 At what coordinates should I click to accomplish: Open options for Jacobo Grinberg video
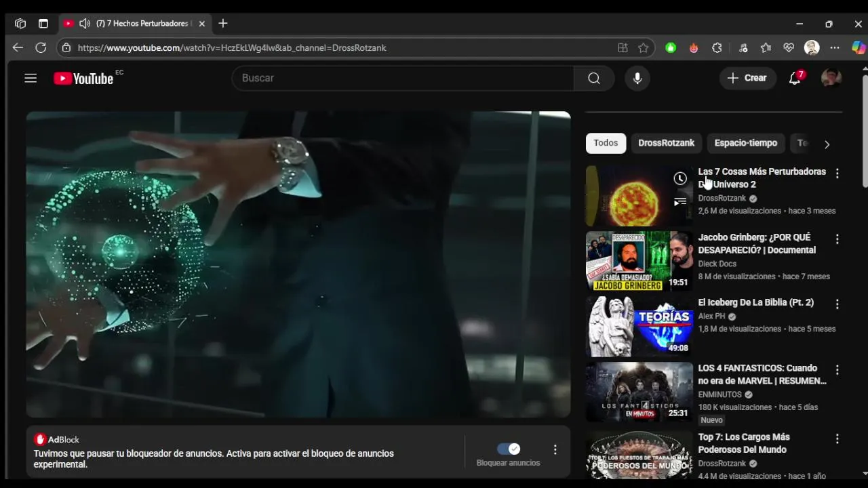pyautogui.click(x=837, y=239)
